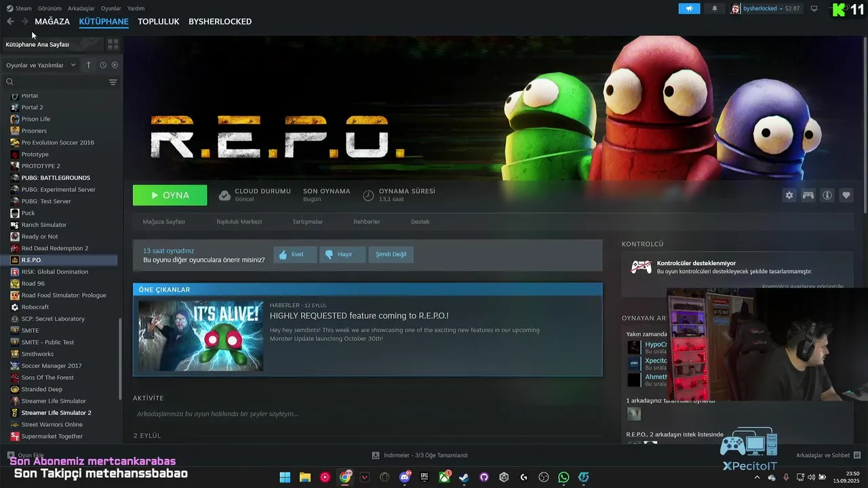Click the thumbs-up Evet button

click(295, 254)
